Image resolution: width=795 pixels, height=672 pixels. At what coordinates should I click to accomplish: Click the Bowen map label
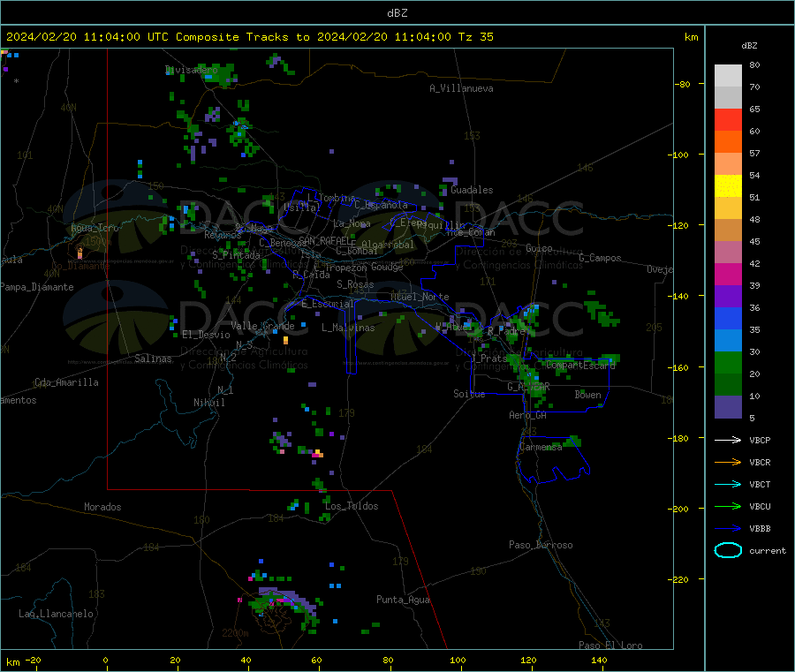(587, 395)
